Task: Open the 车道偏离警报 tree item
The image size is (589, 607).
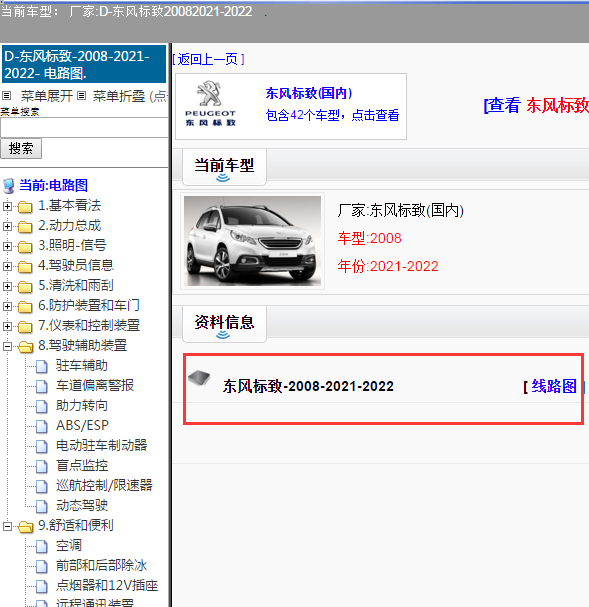Action: [x=95, y=386]
